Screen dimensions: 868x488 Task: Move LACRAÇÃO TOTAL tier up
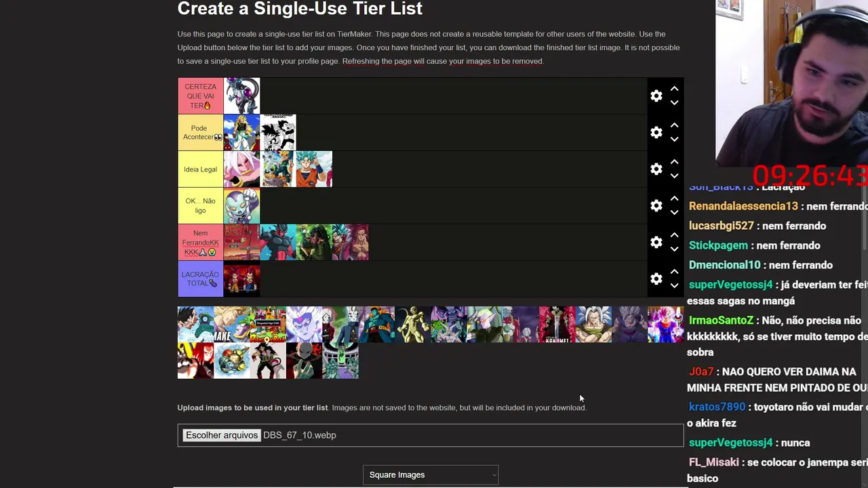point(674,272)
